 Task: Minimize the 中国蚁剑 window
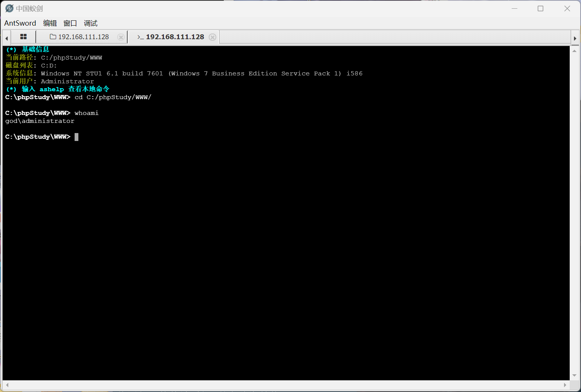click(x=514, y=8)
